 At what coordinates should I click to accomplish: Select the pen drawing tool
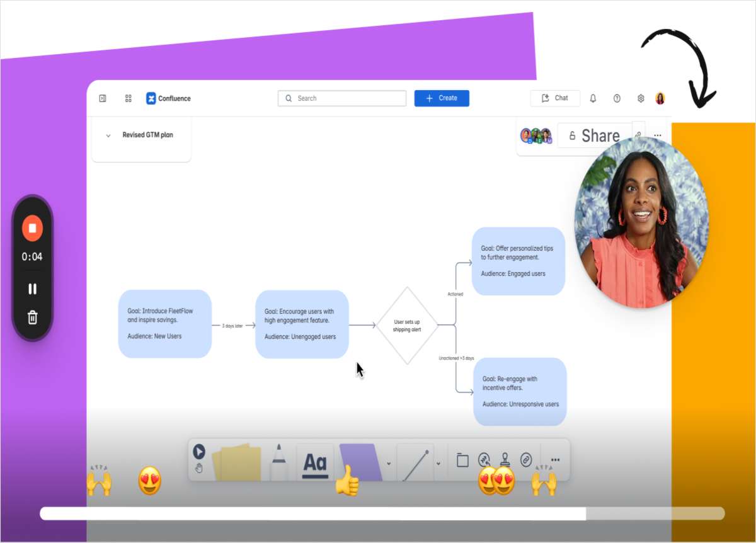[x=278, y=462]
